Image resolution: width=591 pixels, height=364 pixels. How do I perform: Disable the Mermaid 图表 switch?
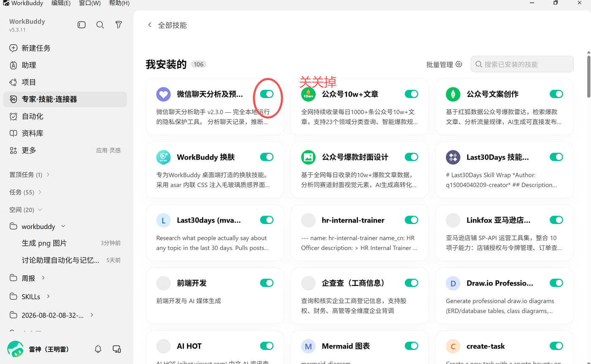pos(412,346)
